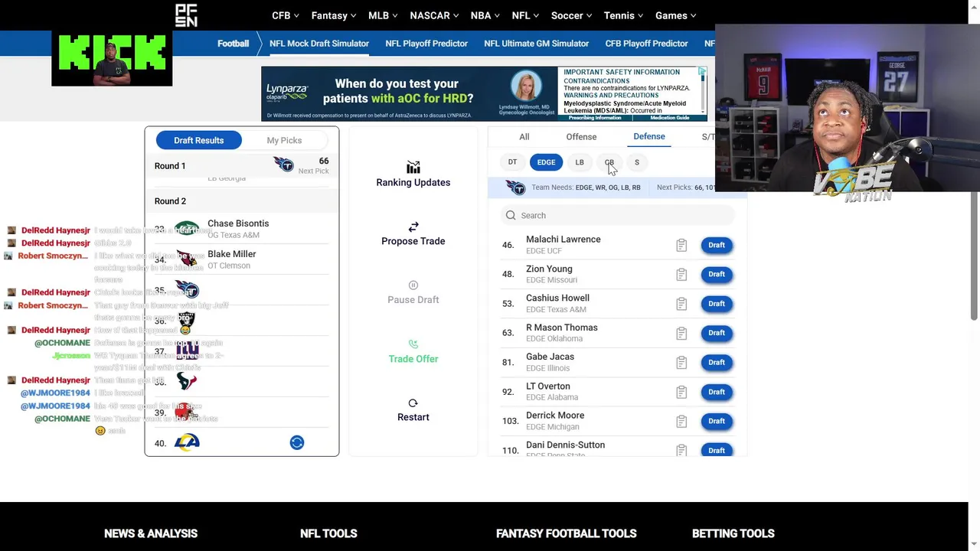Screen dimensions: 980x551
Task: Draft LT Overton
Action: (x=717, y=392)
